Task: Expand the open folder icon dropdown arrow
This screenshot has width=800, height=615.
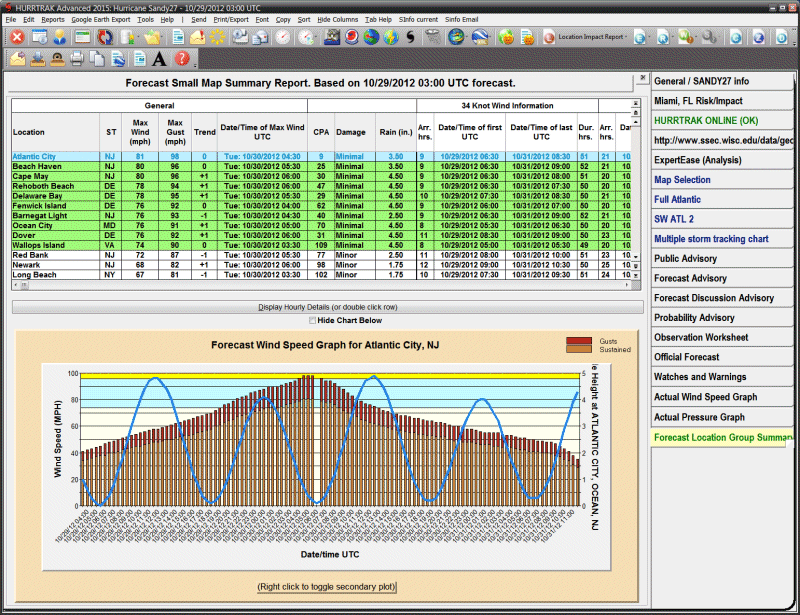Action: tap(163, 38)
